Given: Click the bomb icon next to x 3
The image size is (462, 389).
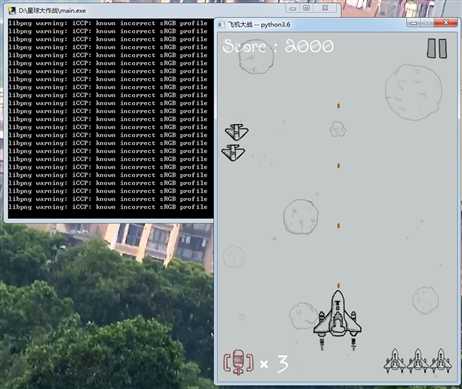Looking at the screenshot, I should point(238,362).
